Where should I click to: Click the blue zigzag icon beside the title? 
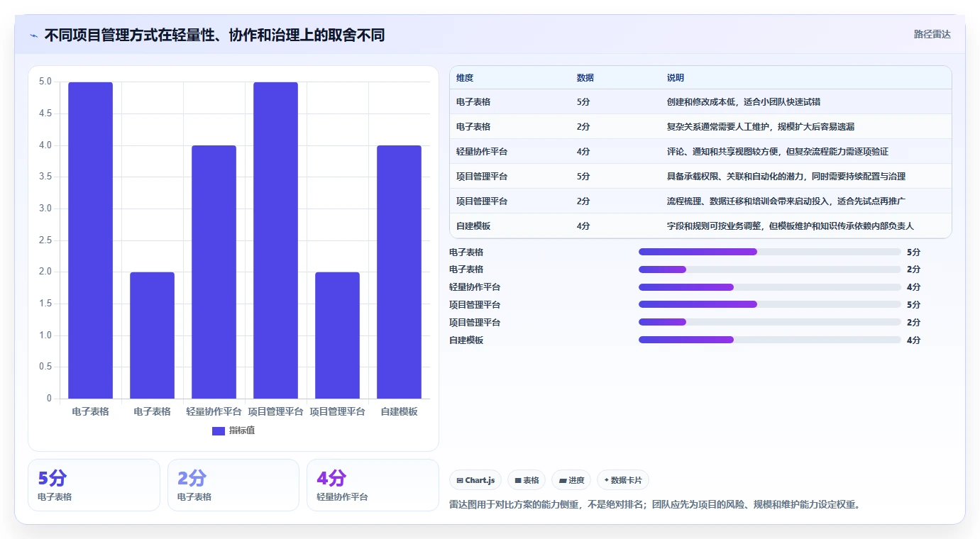pyautogui.click(x=34, y=35)
